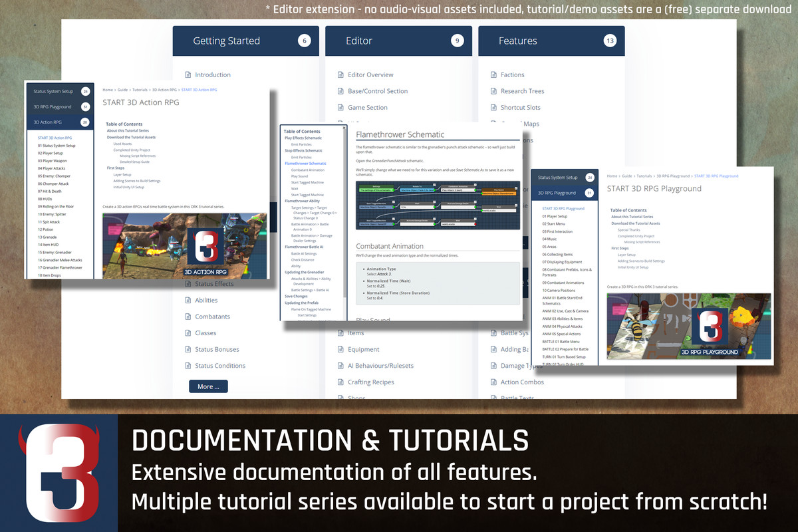
Task: Click Tutorials breadcrumb on 3D RPG Playground page
Action: (x=645, y=176)
